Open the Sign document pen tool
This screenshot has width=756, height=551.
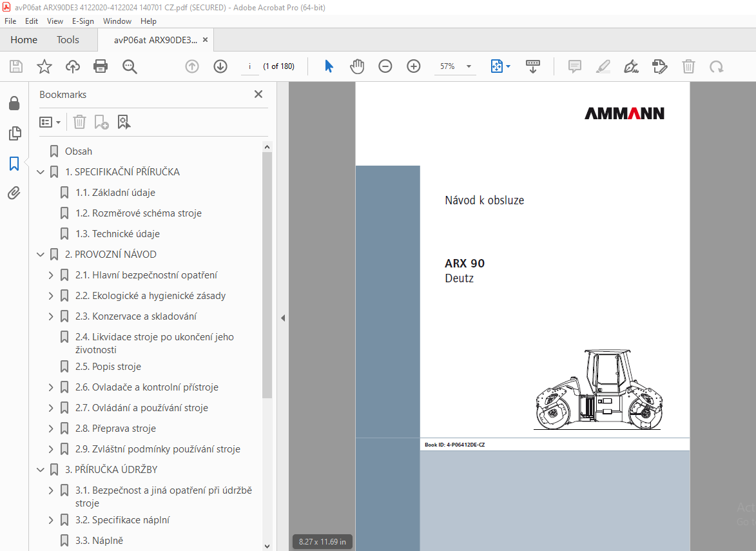[631, 66]
